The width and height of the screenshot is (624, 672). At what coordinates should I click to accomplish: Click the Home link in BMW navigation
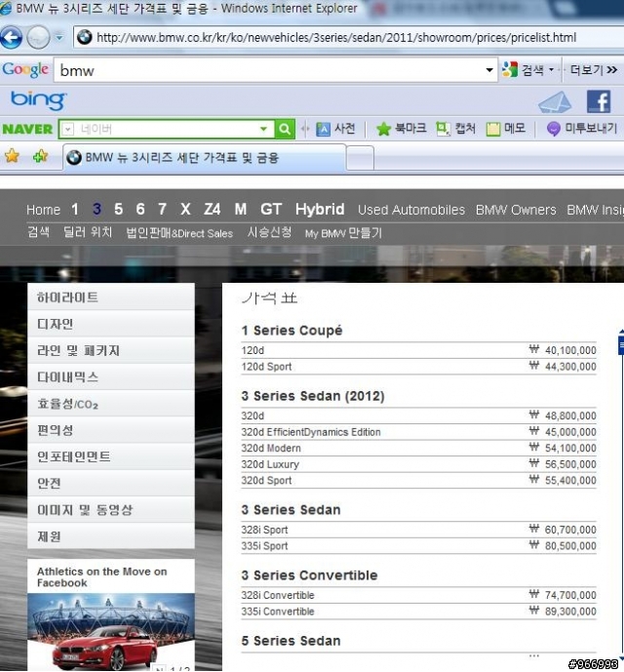coord(43,210)
